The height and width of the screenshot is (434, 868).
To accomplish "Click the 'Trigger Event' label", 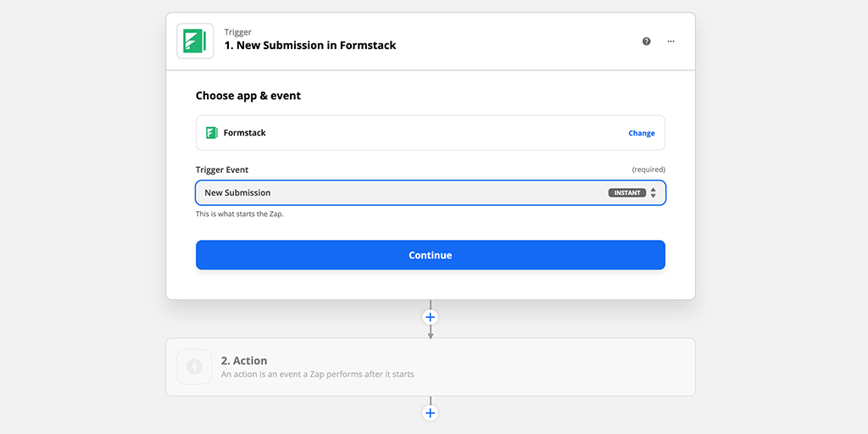I will click(222, 170).
